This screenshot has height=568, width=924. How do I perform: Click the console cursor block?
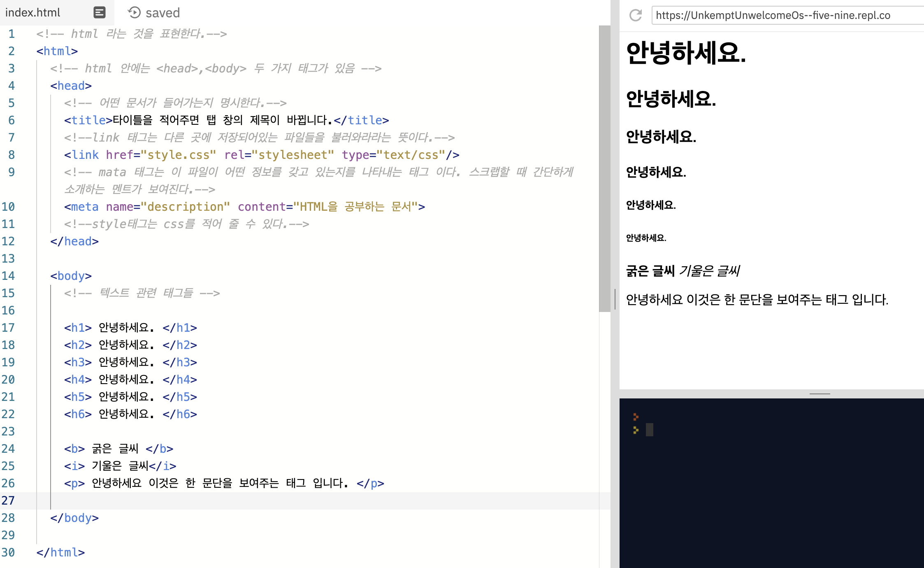(649, 430)
